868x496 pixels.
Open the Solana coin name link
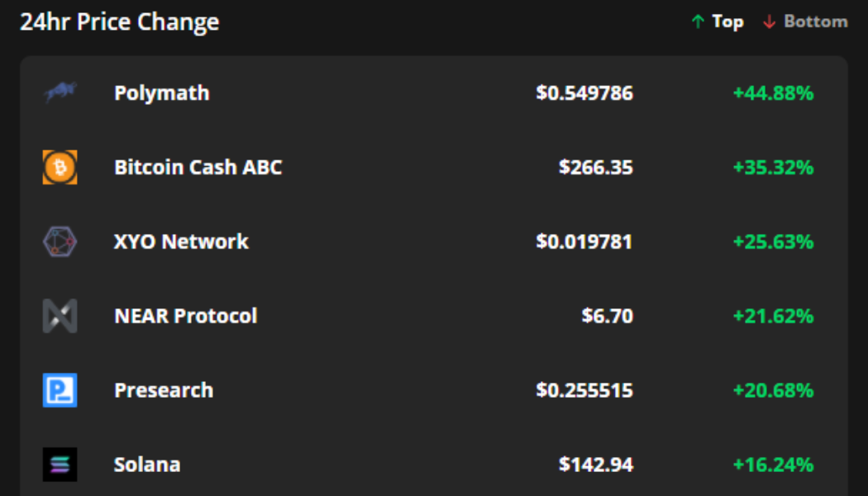tap(147, 465)
